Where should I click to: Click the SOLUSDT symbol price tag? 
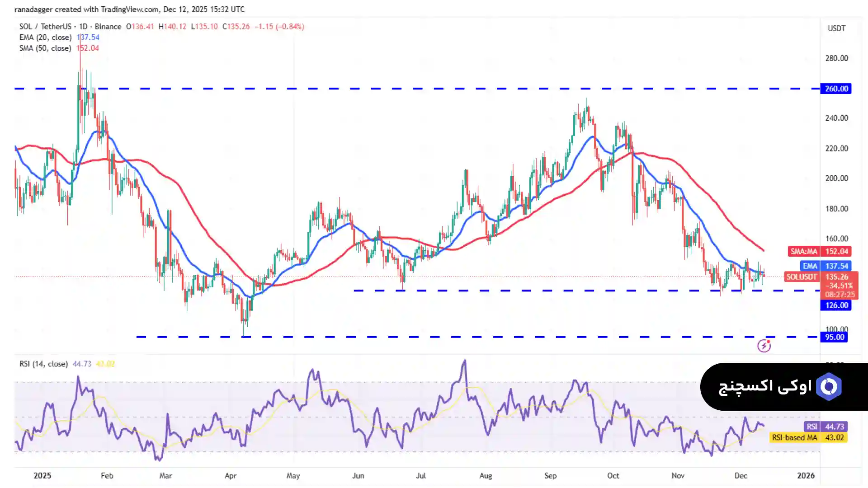[x=801, y=277]
